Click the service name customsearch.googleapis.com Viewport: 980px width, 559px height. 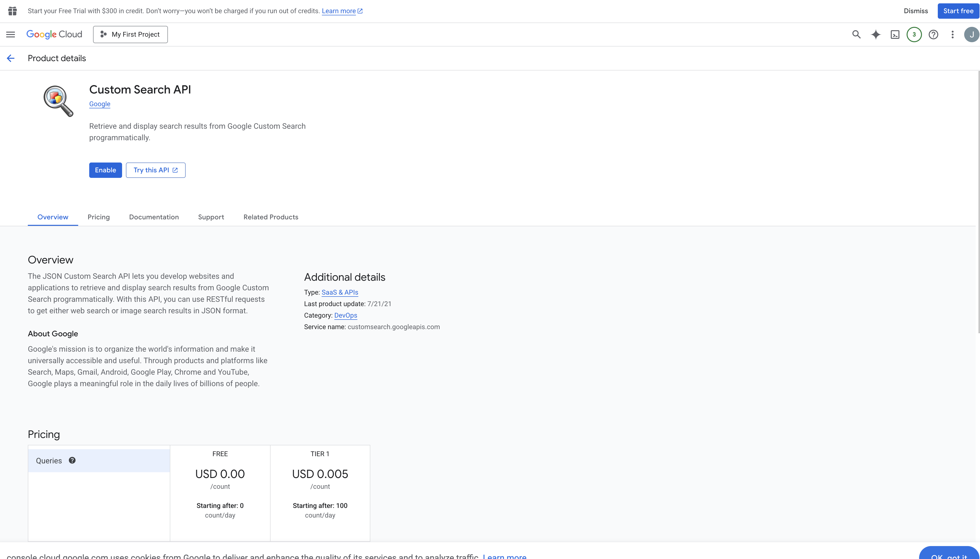394,327
